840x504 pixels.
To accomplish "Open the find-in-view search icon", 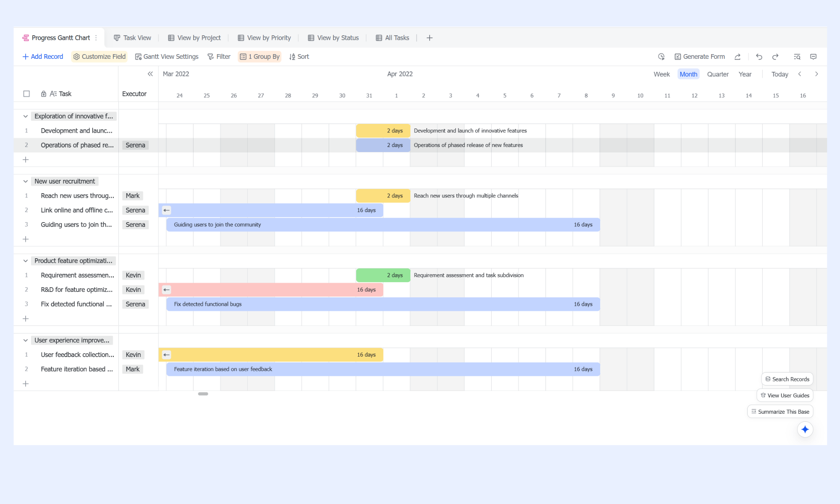I will pos(797,57).
